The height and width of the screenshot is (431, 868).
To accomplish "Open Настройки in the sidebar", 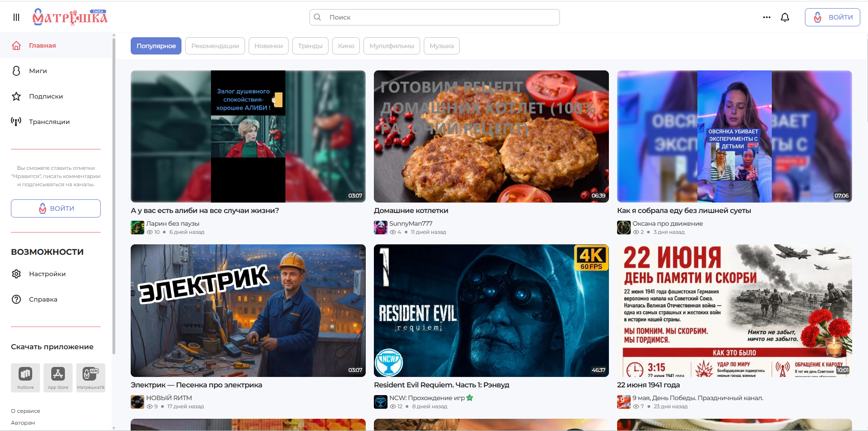I will 56,274.
